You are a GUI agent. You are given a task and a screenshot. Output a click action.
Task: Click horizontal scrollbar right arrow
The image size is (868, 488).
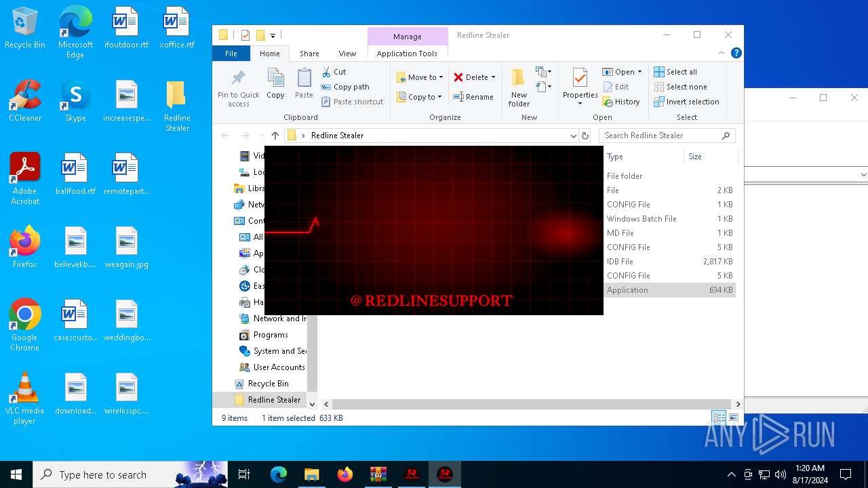point(738,404)
